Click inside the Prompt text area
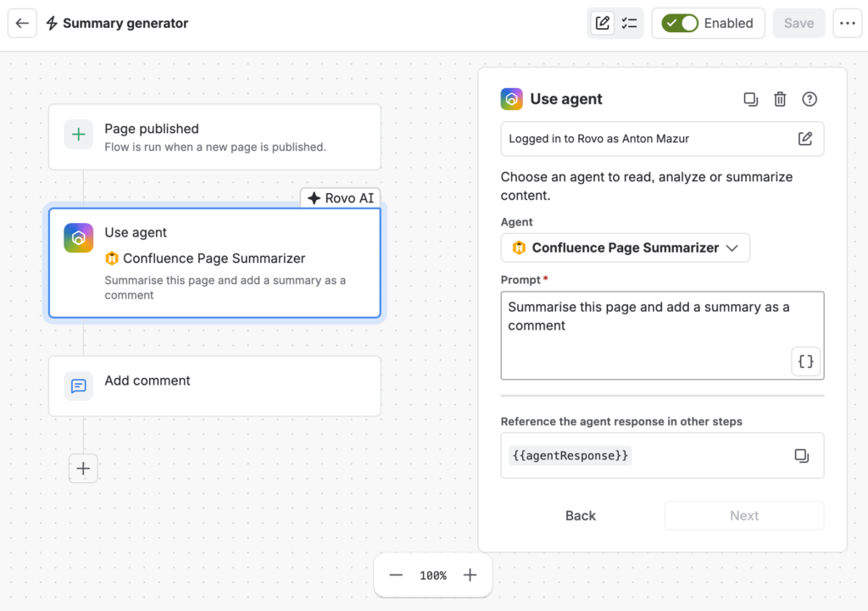This screenshot has height=611, width=868. click(662, 336)
